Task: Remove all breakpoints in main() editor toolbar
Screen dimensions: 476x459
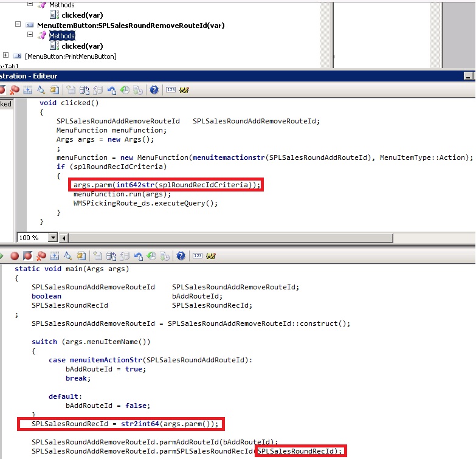Action: point(41,256)
